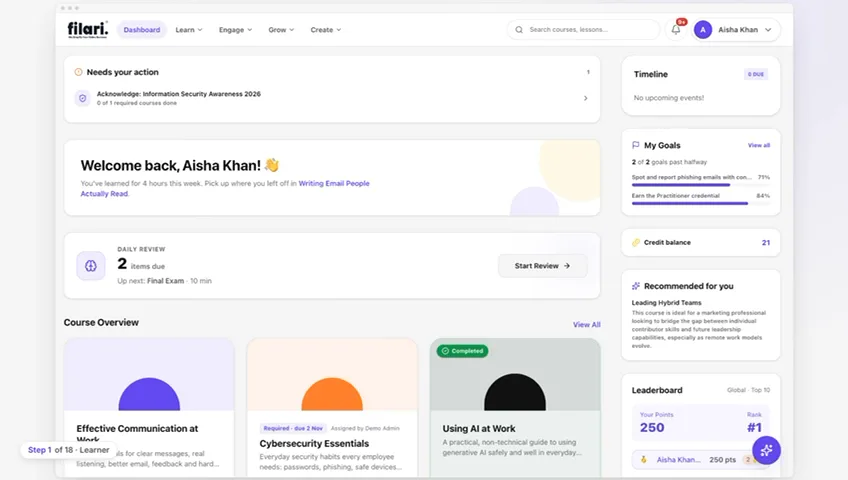The width and height of the screenshot is (848, 480).
Task: Click the shield icon beside Information Security Awareness
Action: coord(82,98)
